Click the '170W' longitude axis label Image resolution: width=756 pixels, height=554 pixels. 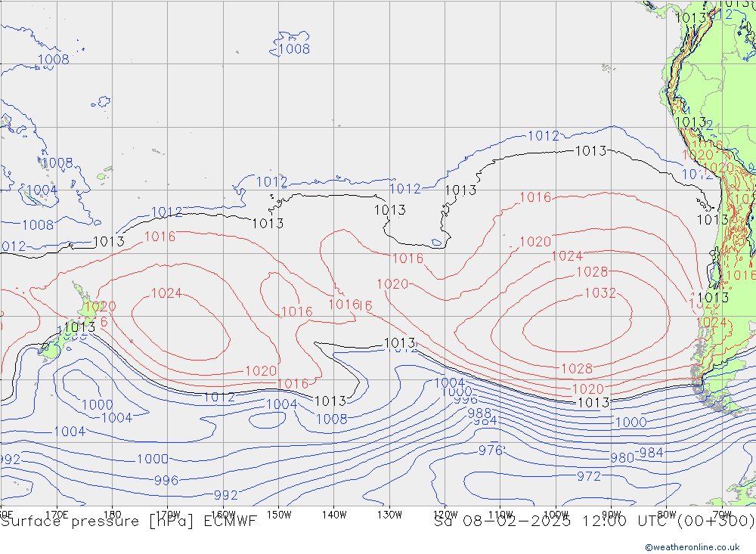[169, 515]
